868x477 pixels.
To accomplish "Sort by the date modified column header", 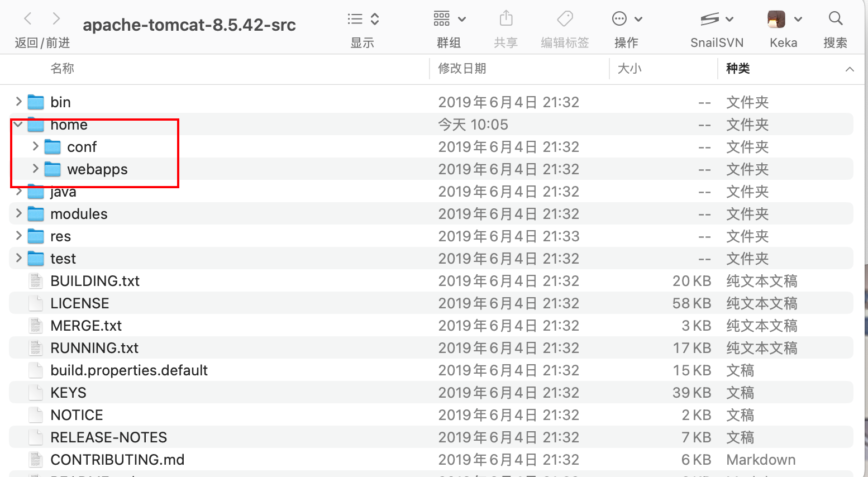I will click(x=462, y=69).
